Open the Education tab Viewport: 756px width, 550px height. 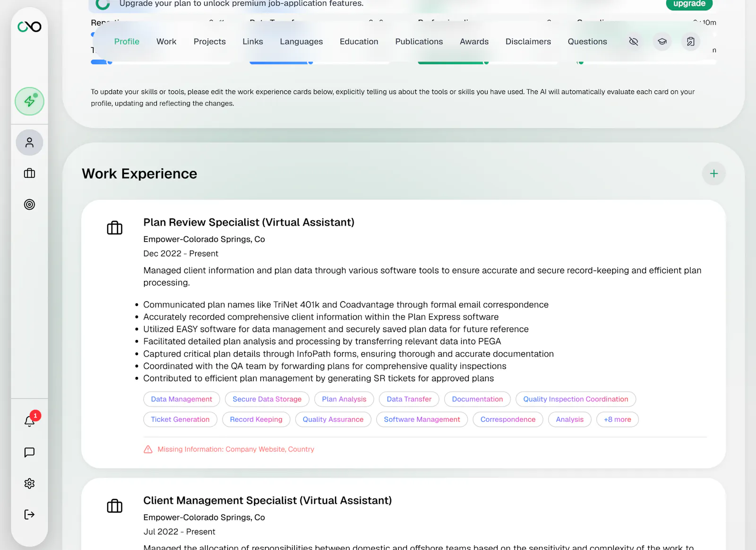(359, 42)
